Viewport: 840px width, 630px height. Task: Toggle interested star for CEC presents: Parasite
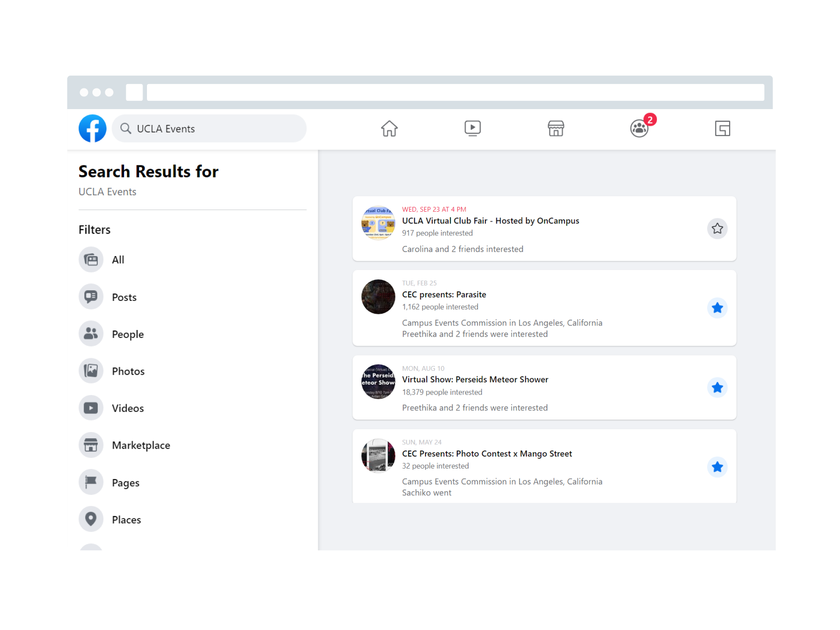click(717, 308)
